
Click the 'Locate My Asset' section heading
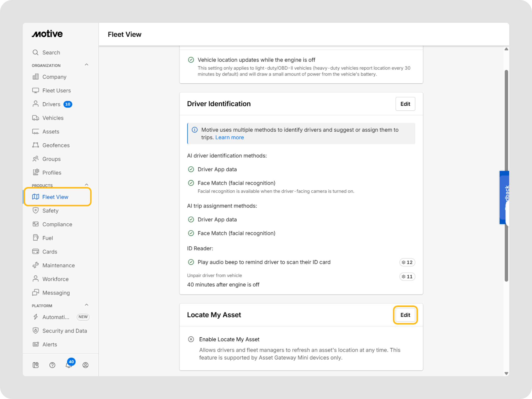(214, 315)
